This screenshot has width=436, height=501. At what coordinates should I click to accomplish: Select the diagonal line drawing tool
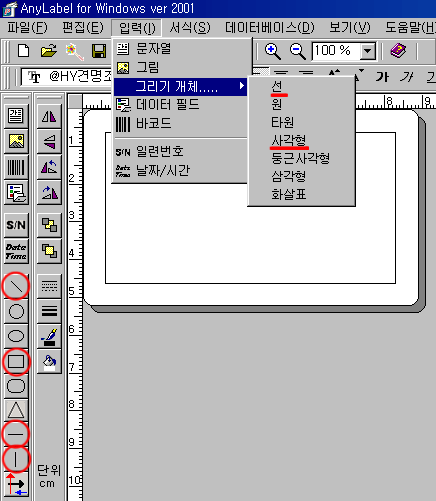pos(16,286)
